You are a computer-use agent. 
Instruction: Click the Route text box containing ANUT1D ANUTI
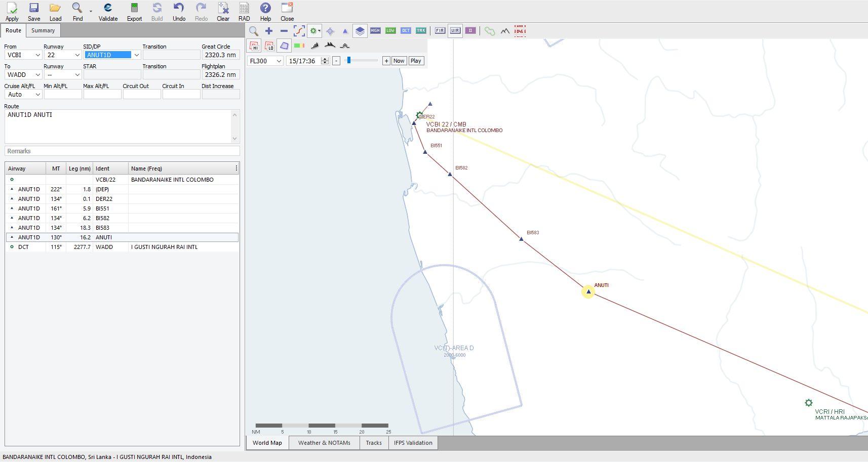point(122,126)
